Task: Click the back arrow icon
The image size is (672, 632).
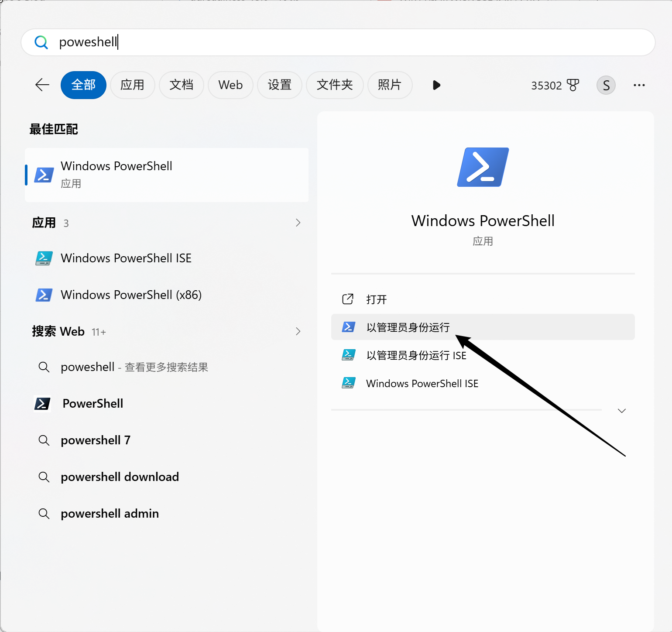Action: pyautogui.click(x=42, y=85)
